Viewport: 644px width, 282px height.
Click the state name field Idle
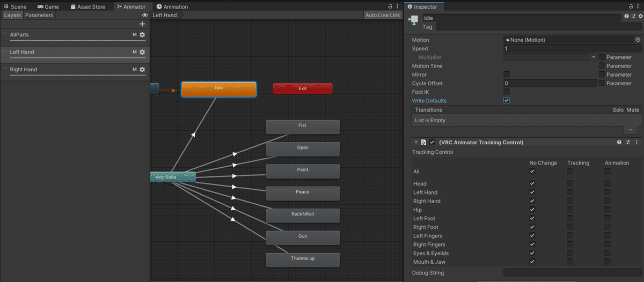[521, 18]
